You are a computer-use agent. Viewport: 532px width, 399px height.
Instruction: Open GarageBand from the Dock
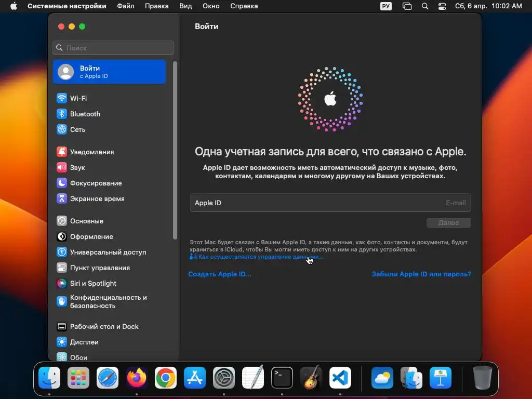coord(311,378)
